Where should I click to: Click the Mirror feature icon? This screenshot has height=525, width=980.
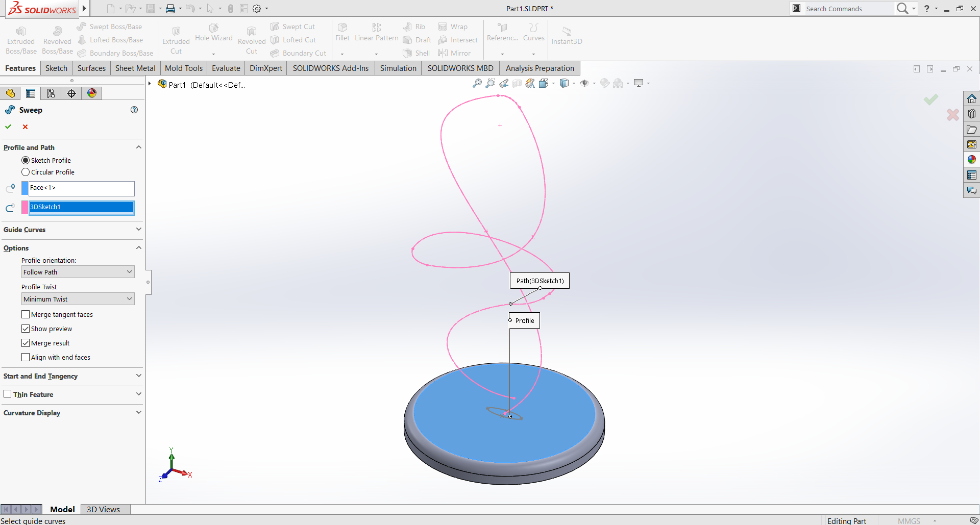tap(454, 53)
